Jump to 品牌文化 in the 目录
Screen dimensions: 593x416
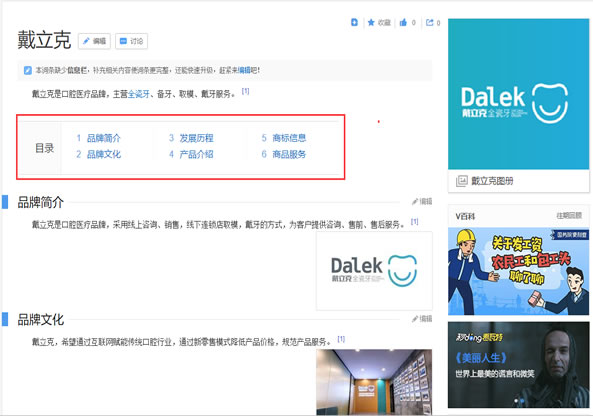pos(104,154)
